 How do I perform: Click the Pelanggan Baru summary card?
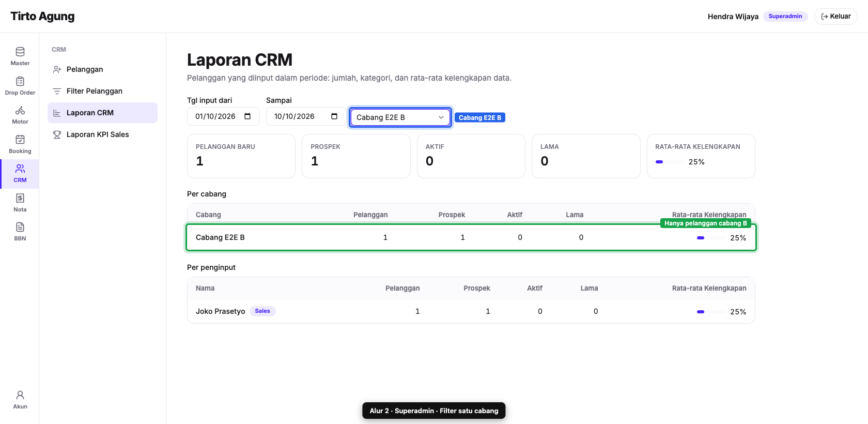pos(241,156)
